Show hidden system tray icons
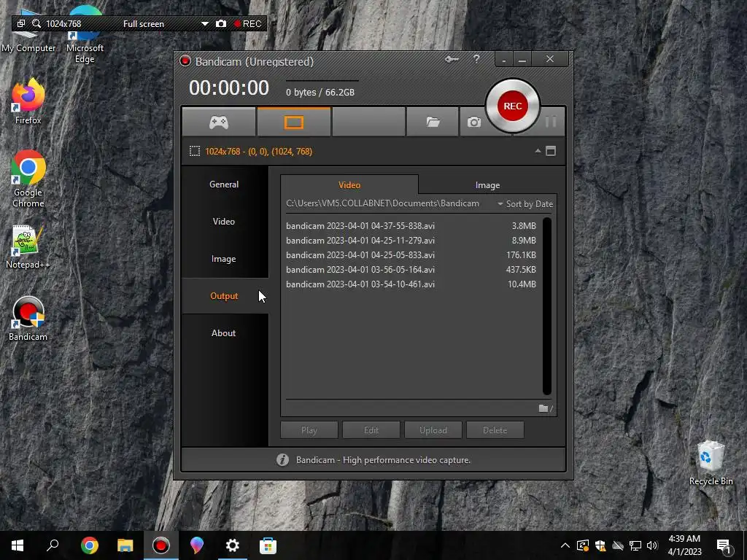 tap(565, 545)
